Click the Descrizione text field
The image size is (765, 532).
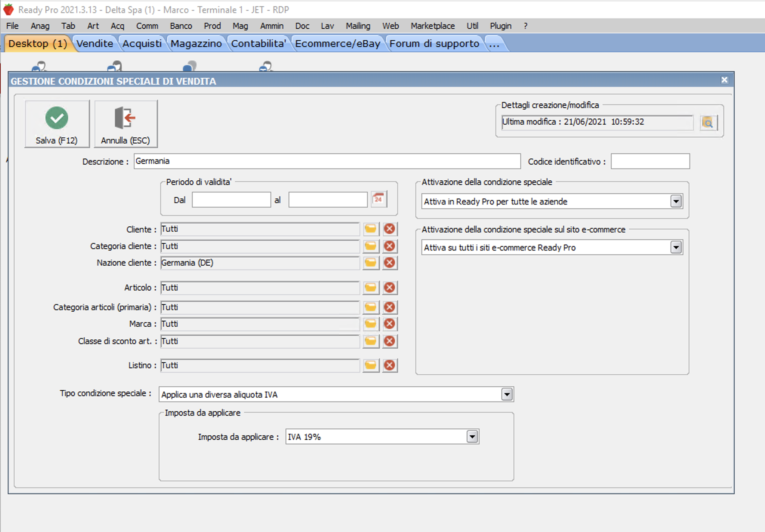[327, 161]
